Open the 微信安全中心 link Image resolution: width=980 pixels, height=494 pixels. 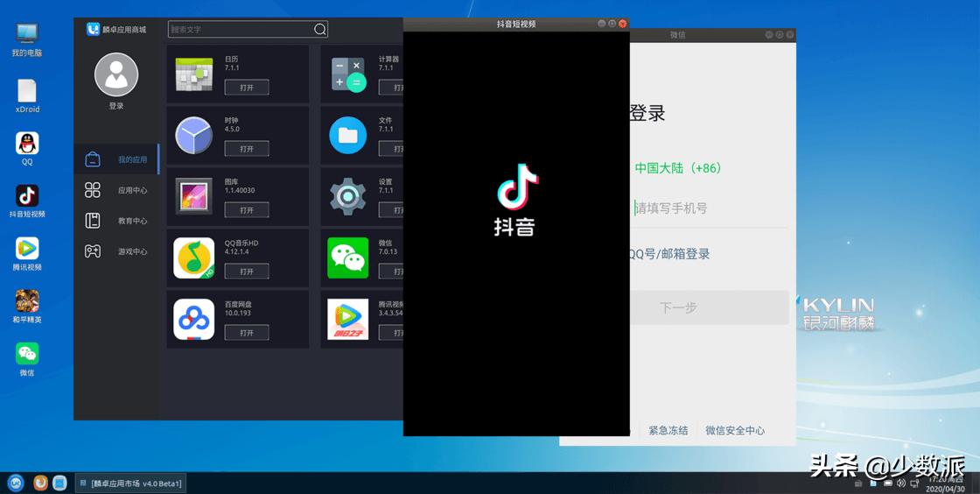coord(735,431)
